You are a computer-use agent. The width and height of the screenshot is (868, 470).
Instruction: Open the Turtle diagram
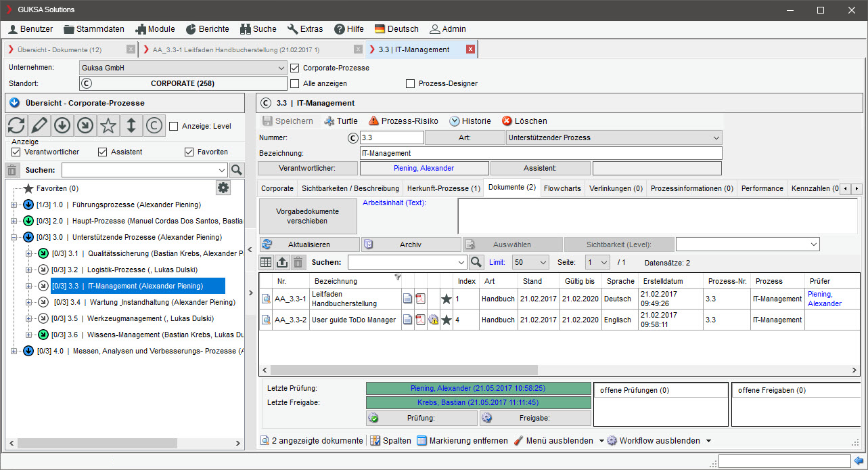click(x=340, y=121)
